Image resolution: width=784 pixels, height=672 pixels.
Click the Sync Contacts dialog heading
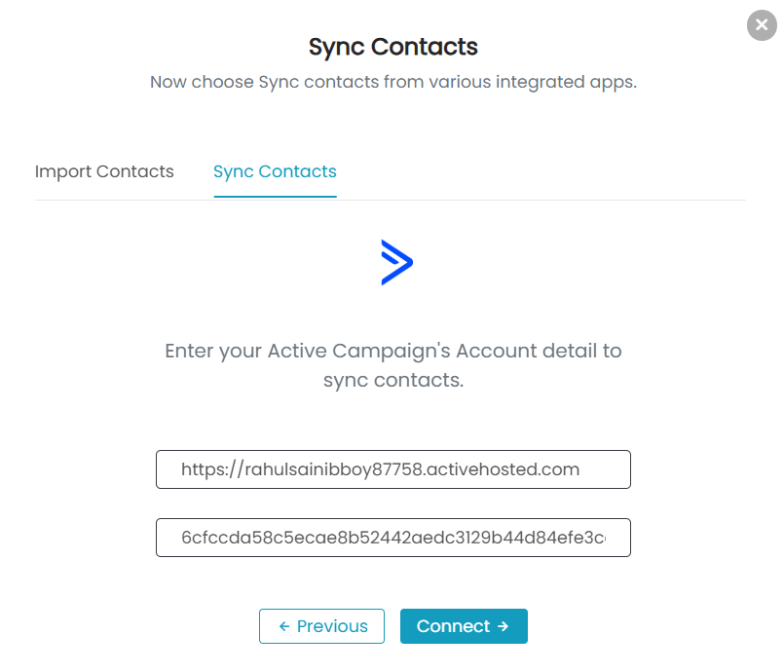click(393, 47)
